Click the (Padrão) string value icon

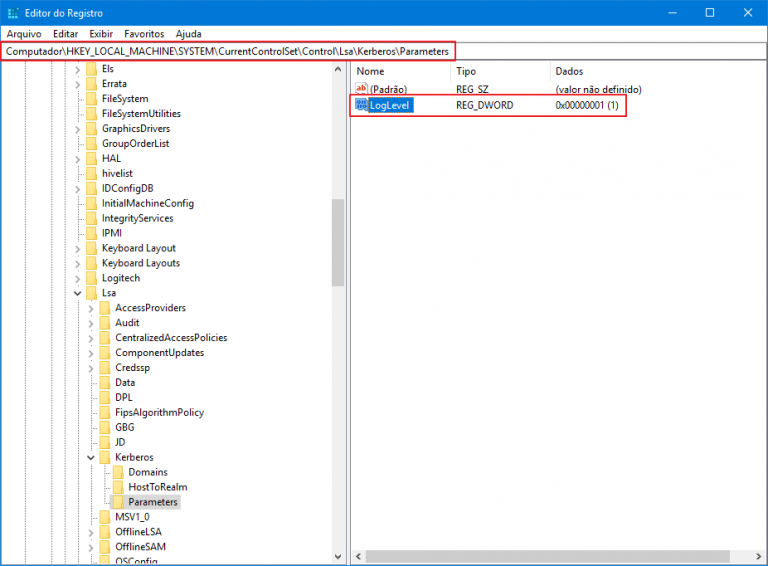tap(362, 89)
